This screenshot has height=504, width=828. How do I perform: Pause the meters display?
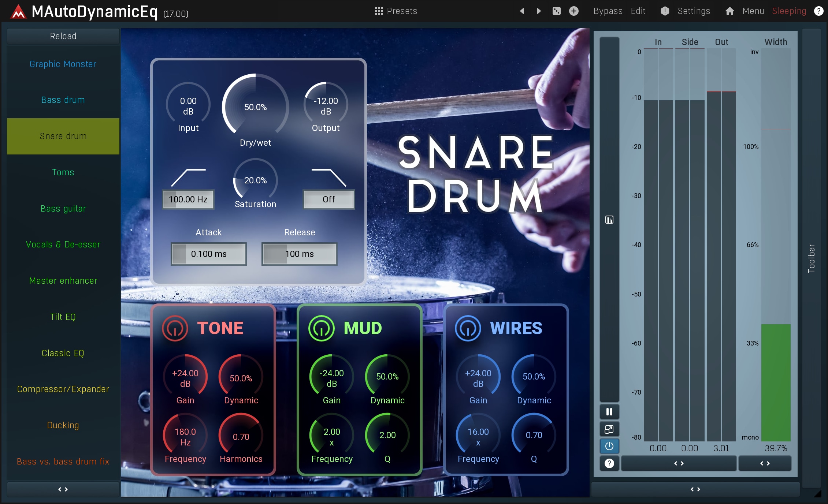(x=609, y=412)
